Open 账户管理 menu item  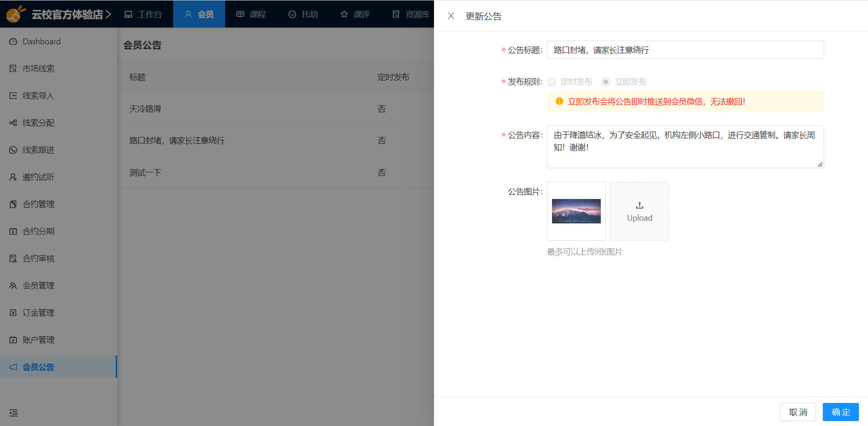(58, 340)
